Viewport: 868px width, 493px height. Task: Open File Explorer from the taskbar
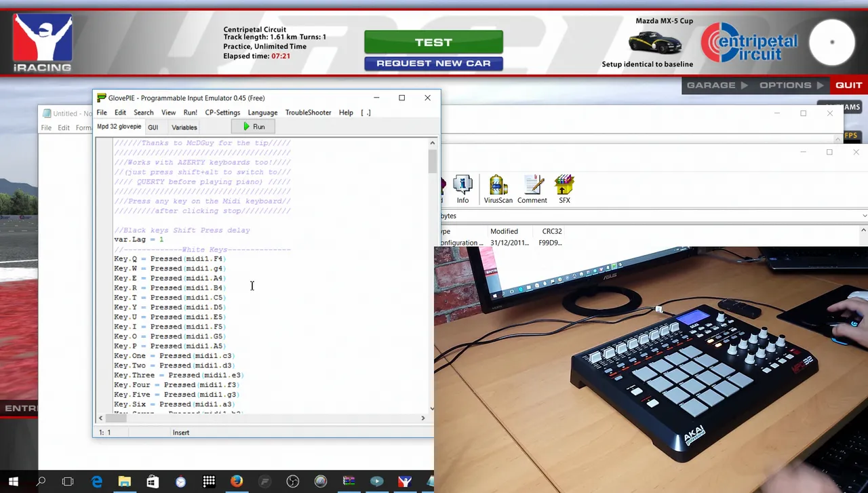click(125, 481)
